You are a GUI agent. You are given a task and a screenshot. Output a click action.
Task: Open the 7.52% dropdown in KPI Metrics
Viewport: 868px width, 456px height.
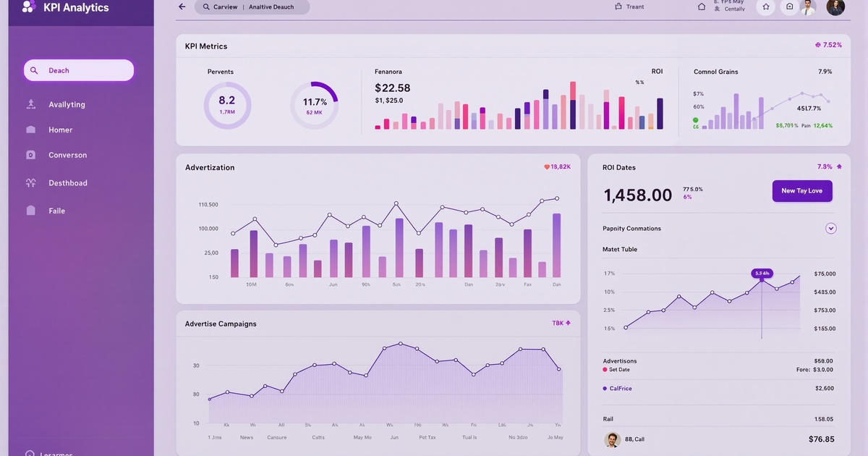click(x=827, y=44)
